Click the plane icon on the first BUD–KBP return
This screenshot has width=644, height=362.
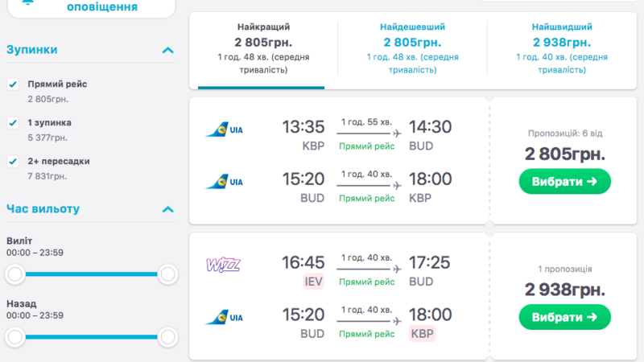click(395, 185)
